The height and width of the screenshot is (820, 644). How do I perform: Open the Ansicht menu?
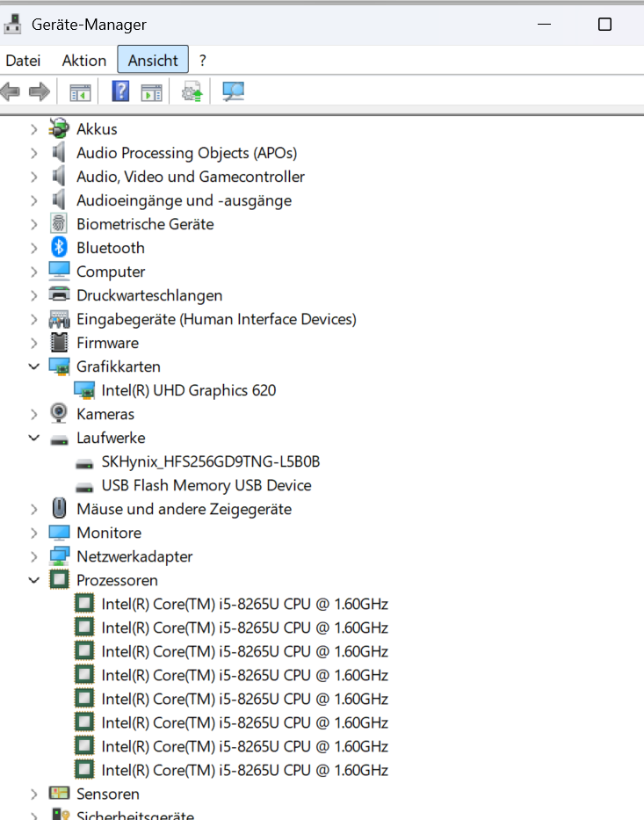[x=153, y=59]
